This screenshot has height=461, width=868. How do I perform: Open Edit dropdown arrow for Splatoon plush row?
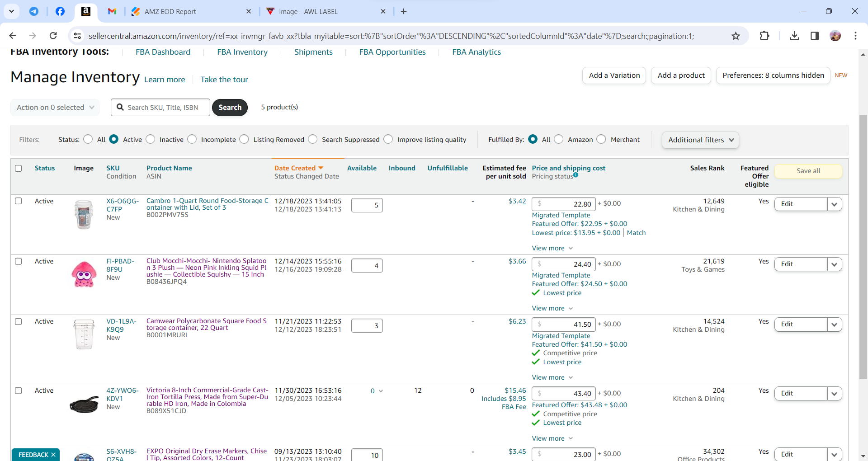point(835,264)
